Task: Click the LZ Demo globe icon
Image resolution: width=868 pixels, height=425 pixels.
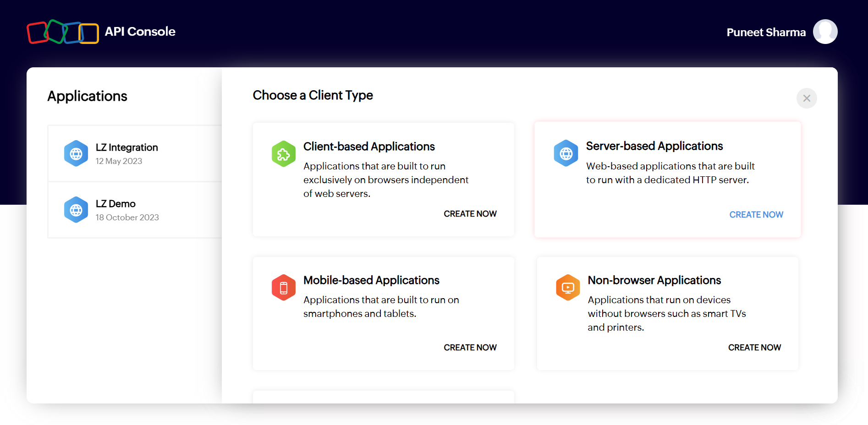Action: 76,210
